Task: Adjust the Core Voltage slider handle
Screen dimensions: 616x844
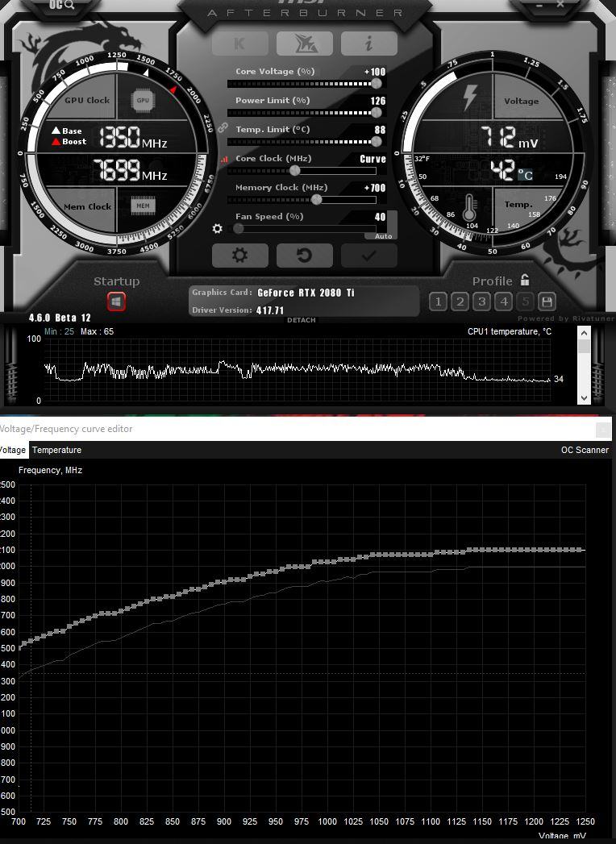Action: coord(377,83)
